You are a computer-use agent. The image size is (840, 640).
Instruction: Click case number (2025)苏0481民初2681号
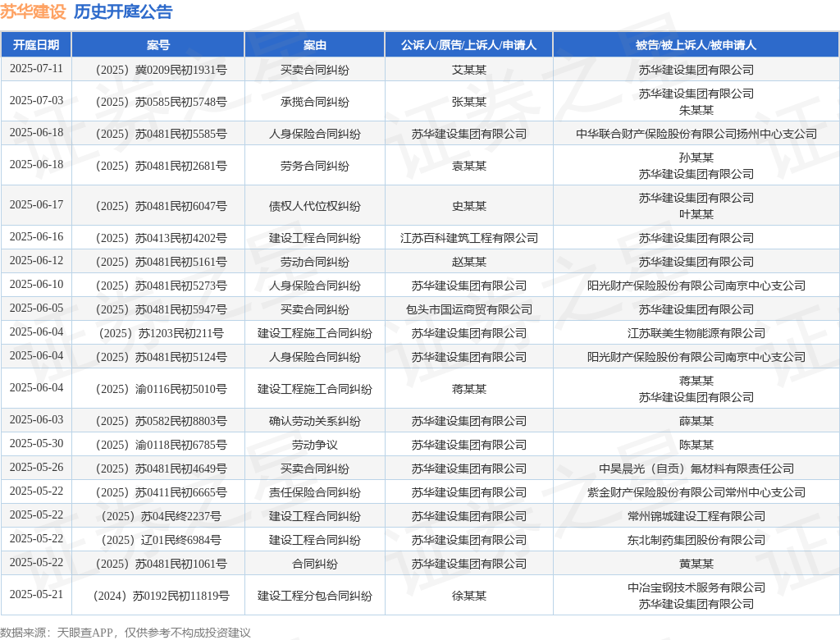[161, 167]
